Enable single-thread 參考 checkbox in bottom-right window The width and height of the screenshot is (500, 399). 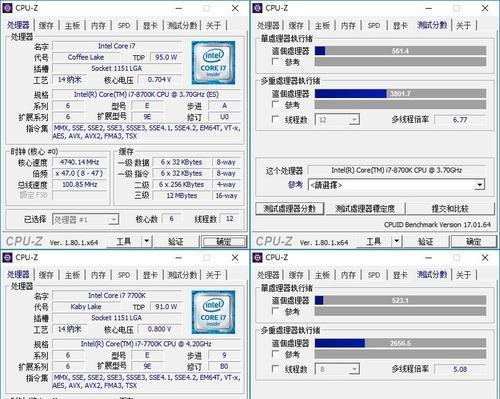click(275, 311)
